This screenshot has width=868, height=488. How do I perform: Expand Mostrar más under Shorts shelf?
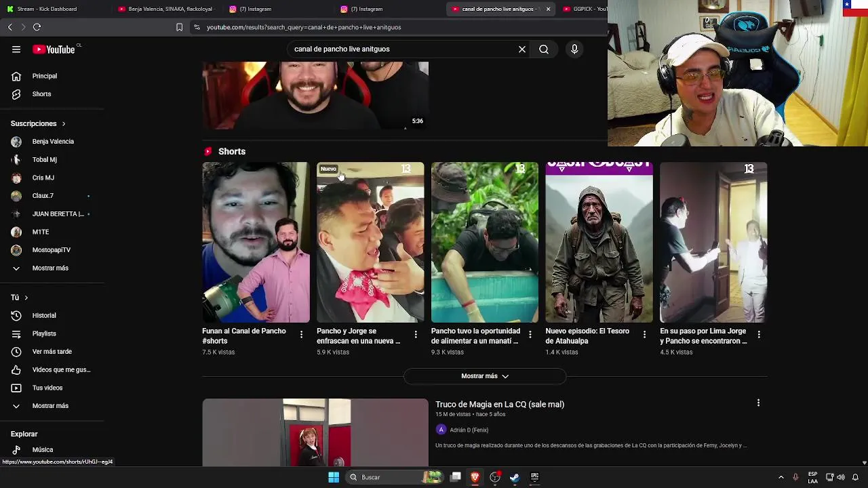pos(485,376)
